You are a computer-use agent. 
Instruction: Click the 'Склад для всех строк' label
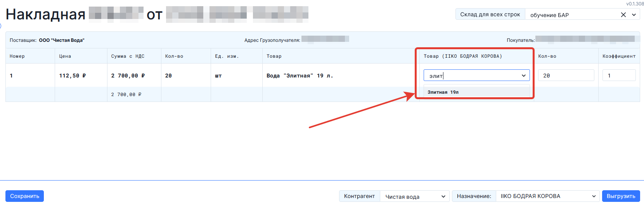point(490,14)
